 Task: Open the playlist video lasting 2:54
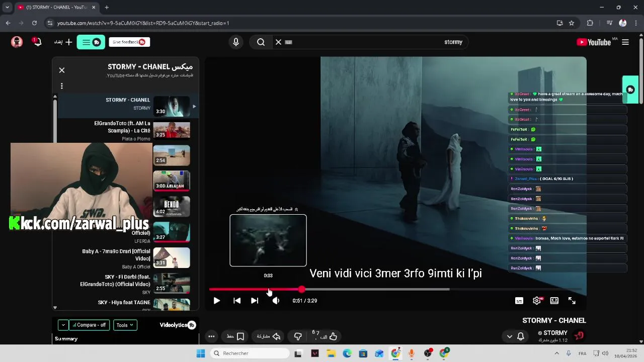click(172, 155)
